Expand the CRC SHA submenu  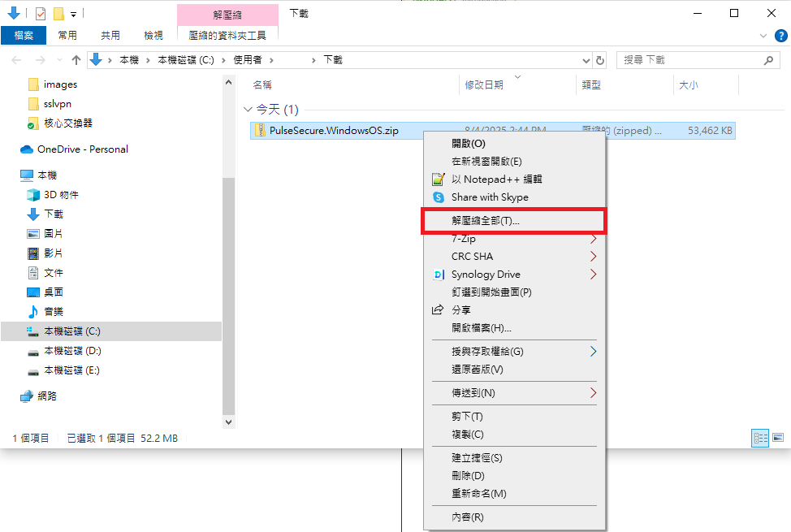pos(514,257)
